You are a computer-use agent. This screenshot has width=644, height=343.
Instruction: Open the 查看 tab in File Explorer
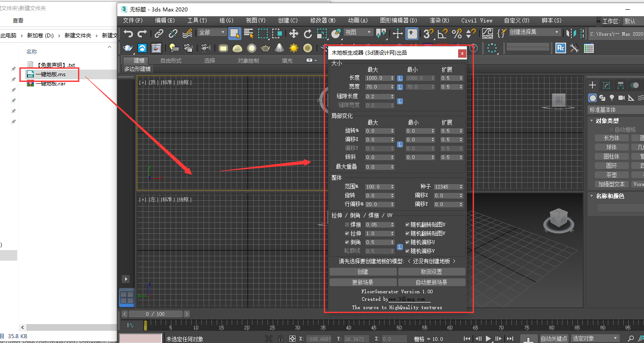click(18, 21)
